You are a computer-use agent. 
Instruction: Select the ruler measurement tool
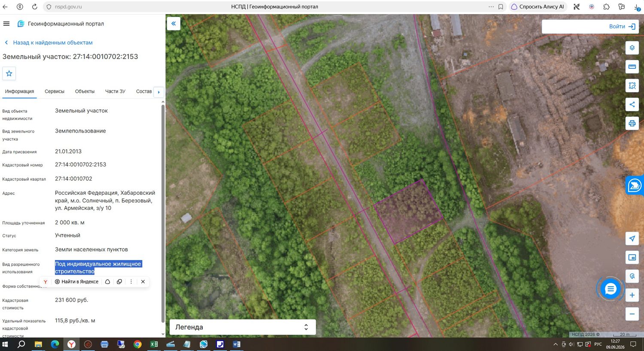tap(632, 67)
